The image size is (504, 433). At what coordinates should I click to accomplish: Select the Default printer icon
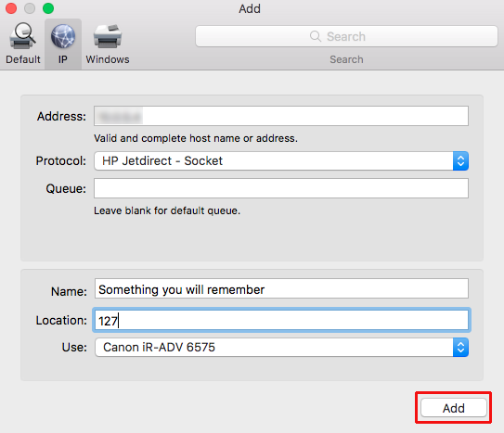click(22, 35)
